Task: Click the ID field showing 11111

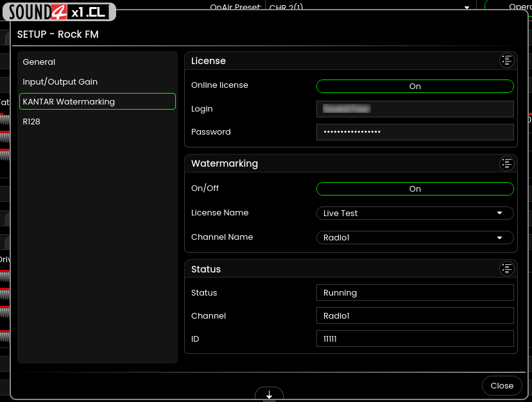Action: point(415,339)
